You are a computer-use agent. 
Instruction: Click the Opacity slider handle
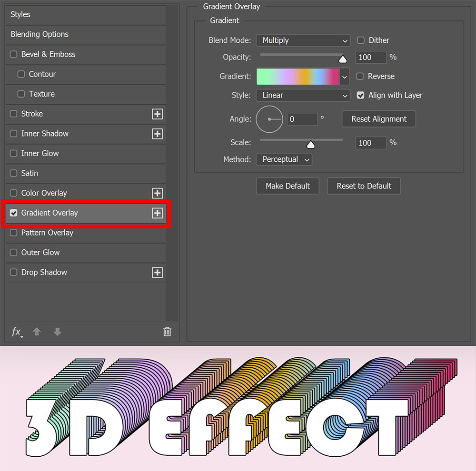point(343,59)
